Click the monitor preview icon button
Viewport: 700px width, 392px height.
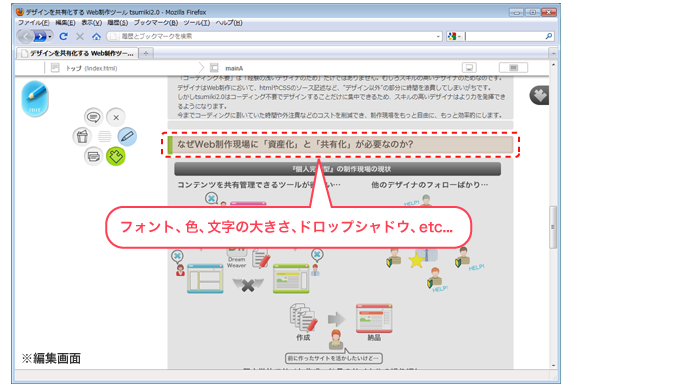pyautogui.click(x=469, y=67)
